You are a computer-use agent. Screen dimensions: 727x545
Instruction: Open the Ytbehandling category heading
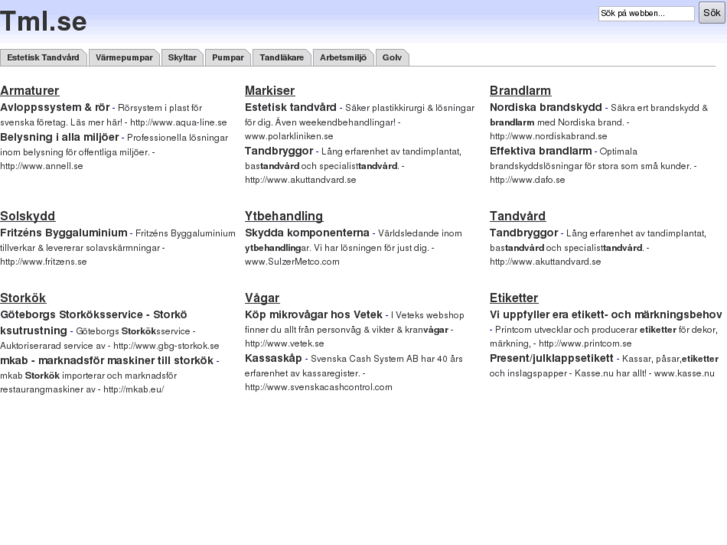click(x=284, y=216)
